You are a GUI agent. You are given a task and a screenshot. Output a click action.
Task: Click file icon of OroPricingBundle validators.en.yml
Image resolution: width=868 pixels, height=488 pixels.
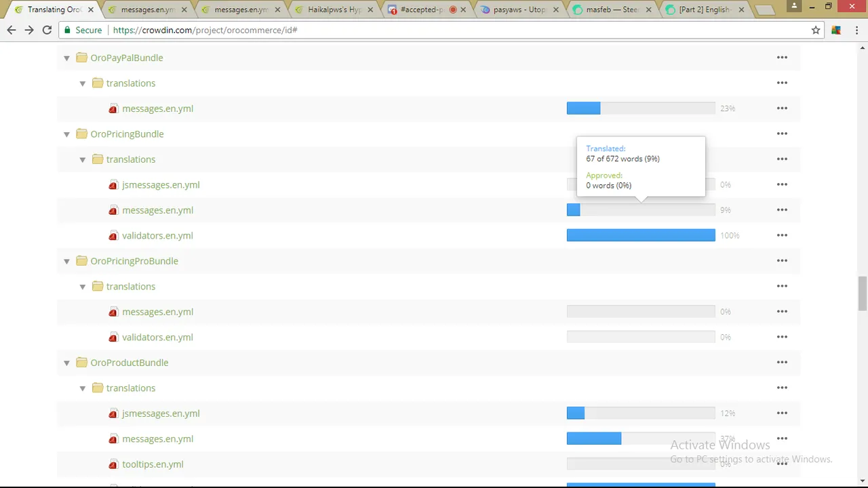(113, 235)
